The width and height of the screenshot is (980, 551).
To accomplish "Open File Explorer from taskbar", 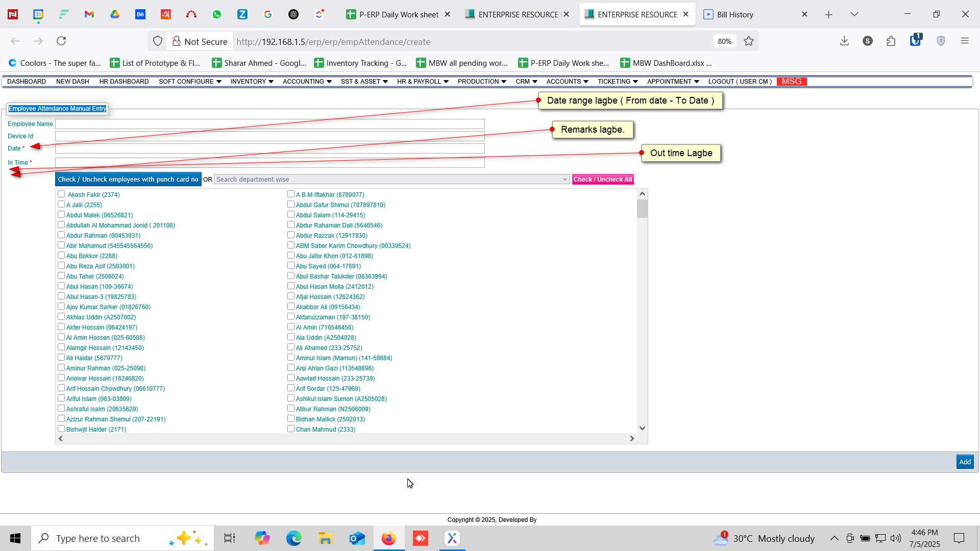I will point(325,538).
